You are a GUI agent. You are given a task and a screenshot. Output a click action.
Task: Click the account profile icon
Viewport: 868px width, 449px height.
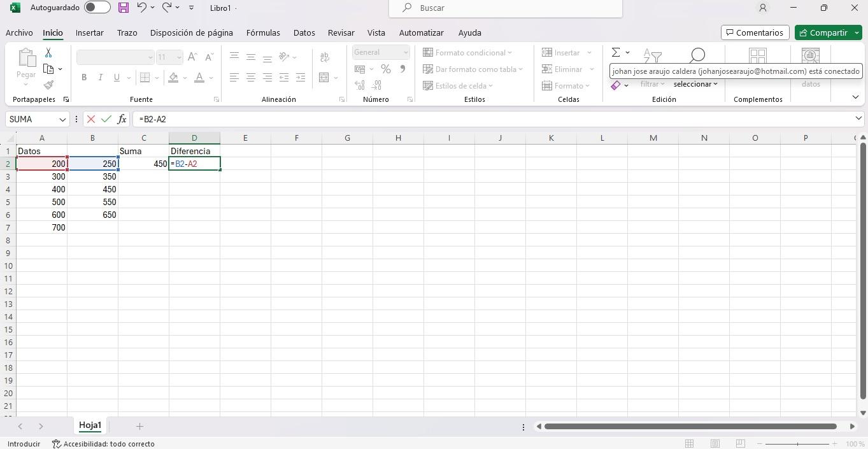[x=762, y=8]
